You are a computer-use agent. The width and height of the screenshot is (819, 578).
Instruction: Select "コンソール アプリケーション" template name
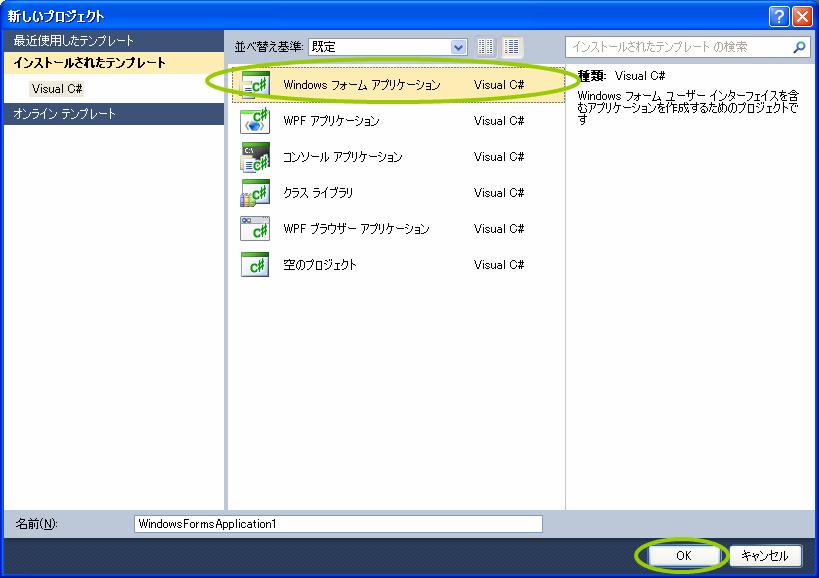[343, 157]
